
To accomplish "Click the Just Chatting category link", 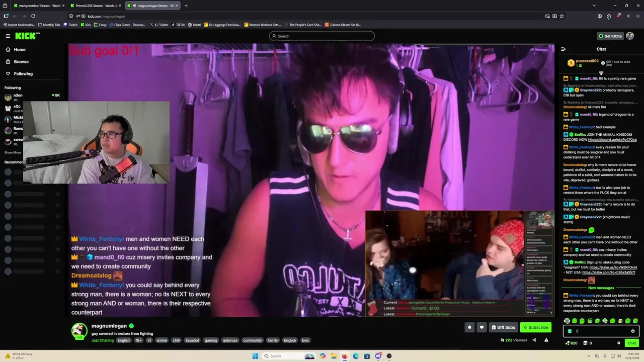I will click(103, 340).
